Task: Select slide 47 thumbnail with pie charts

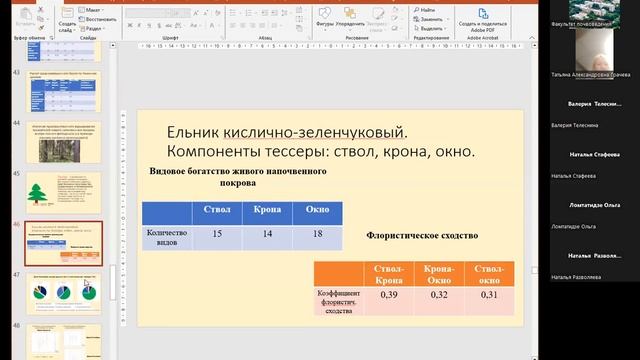Action: (63, 294)
